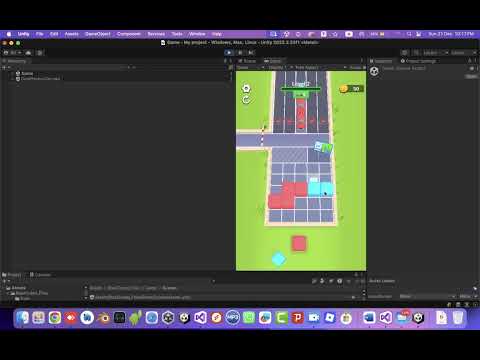Click the Inspector lock icon
This screenshot has height=360, width=480.
pos(469,61)
